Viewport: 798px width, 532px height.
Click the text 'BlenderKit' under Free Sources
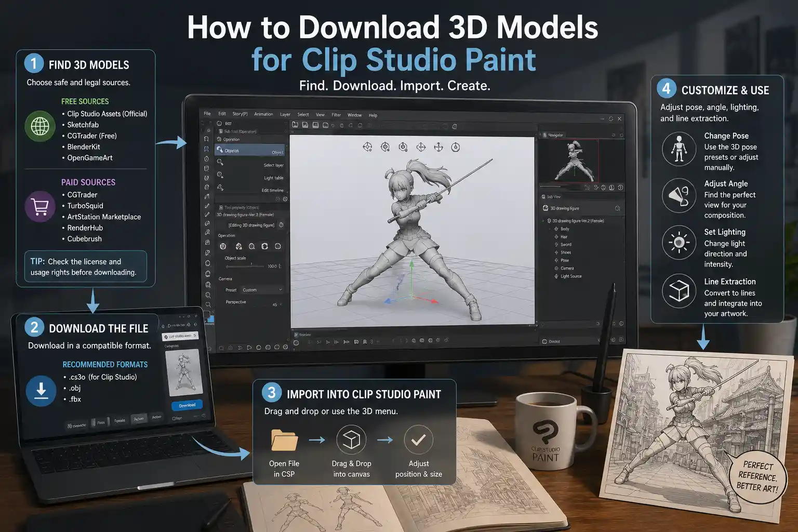tap(84, 147)
